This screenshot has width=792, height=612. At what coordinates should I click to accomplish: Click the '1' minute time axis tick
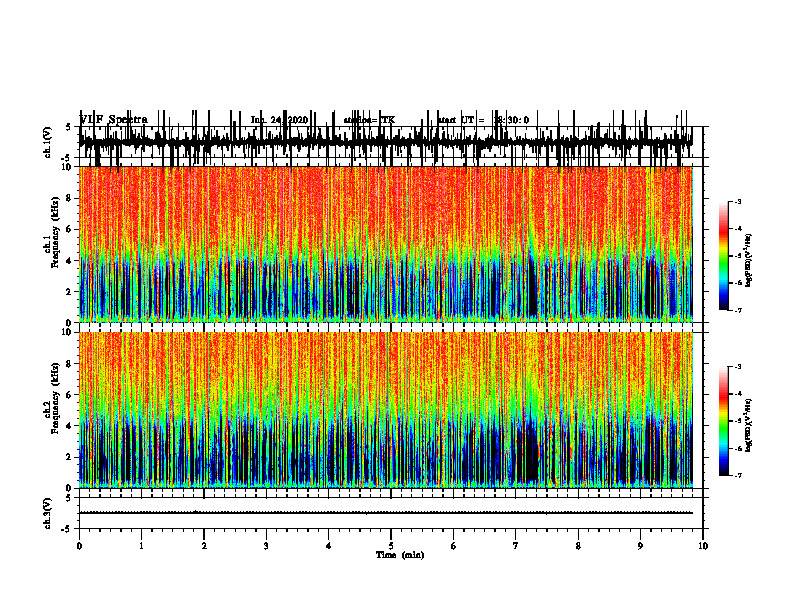click(x=142, y=546)
